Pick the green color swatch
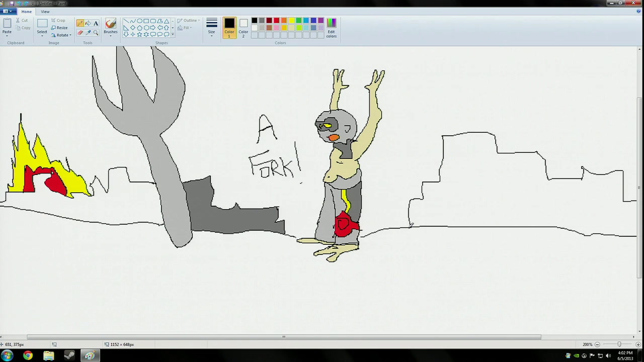Screen dimensions: 644x362 (x=299, y=21)
